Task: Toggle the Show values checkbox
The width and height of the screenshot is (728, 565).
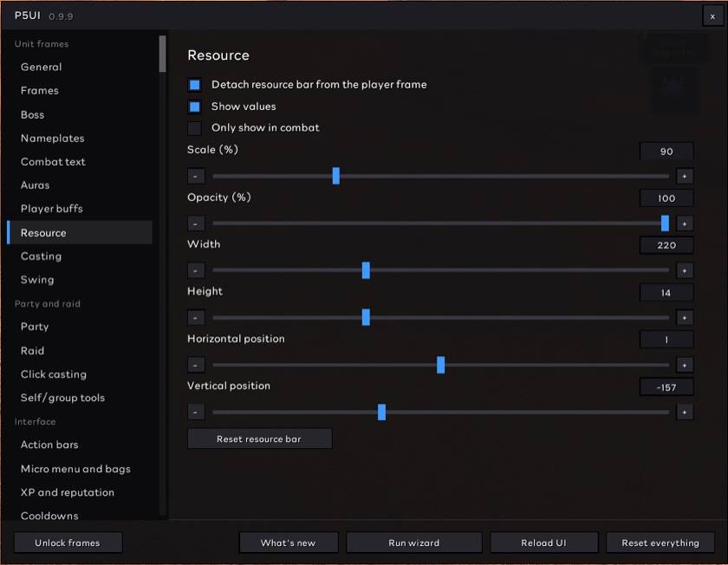Action: click(194, 107)
